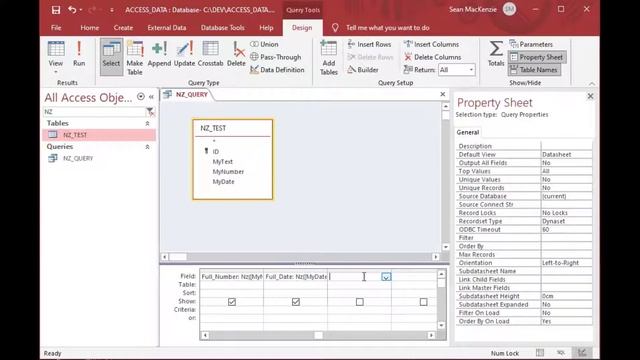Close the Property Sheet pane

[590, 96]
